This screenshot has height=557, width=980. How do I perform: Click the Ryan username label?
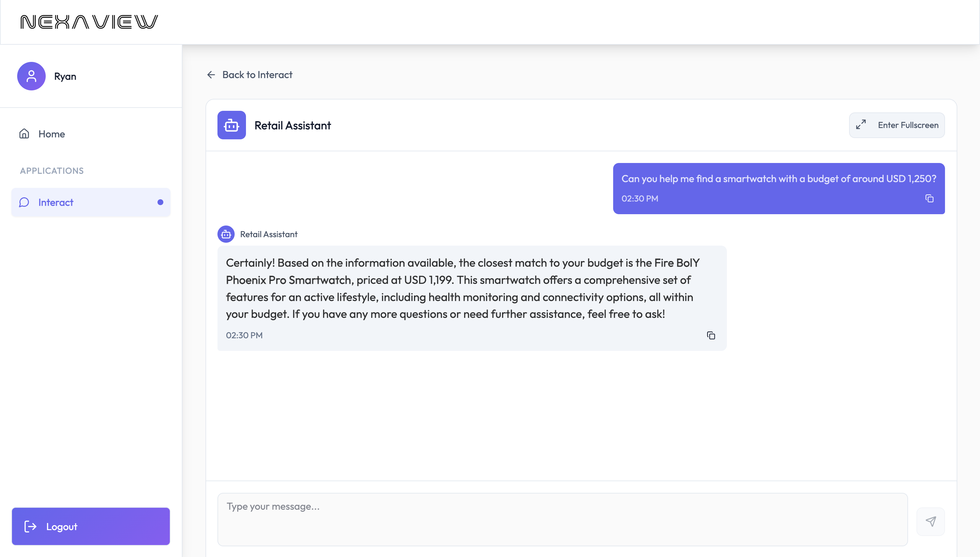(65, 76)
